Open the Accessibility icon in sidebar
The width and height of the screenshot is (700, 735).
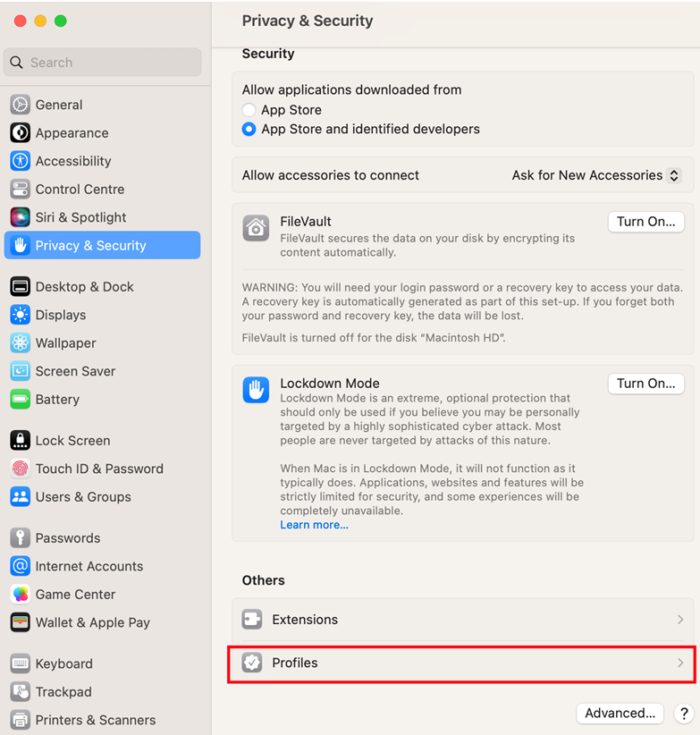(21, 161)
